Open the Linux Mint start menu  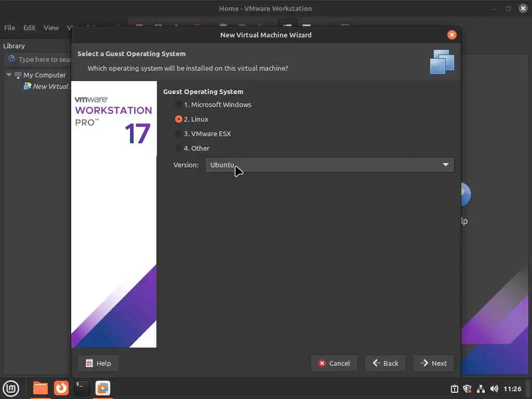[11, 389]
